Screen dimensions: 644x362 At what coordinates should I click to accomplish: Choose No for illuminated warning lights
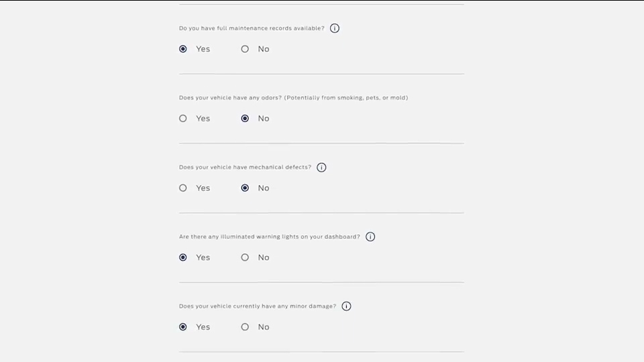click(246, 257)
